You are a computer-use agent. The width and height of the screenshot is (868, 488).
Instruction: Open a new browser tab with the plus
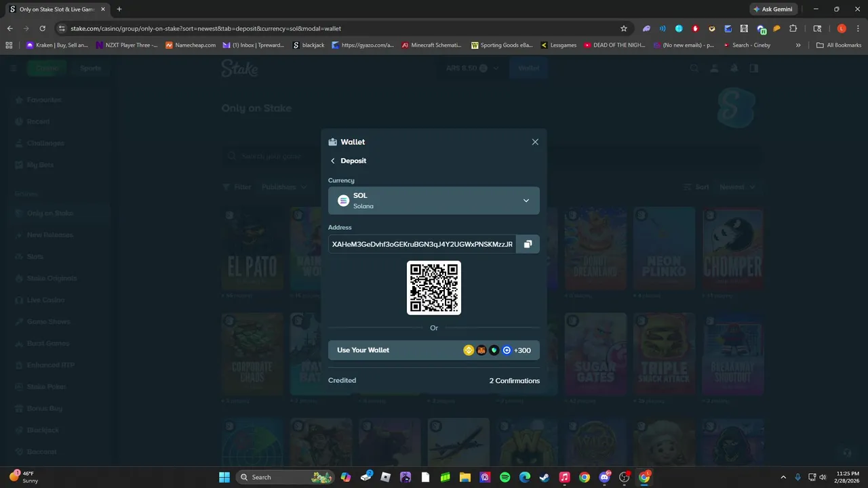pyautogui.click(x=119, y=9)
